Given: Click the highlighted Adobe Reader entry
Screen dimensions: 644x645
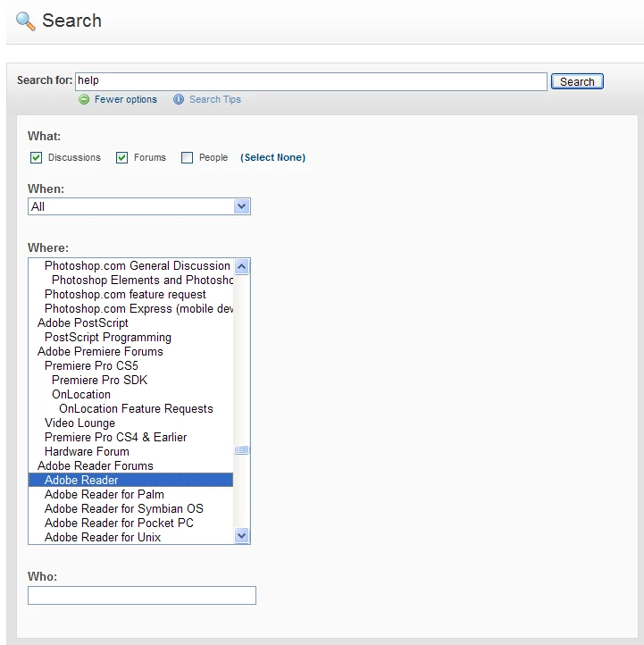Looking at the screenshot, I should coord(130,480).
